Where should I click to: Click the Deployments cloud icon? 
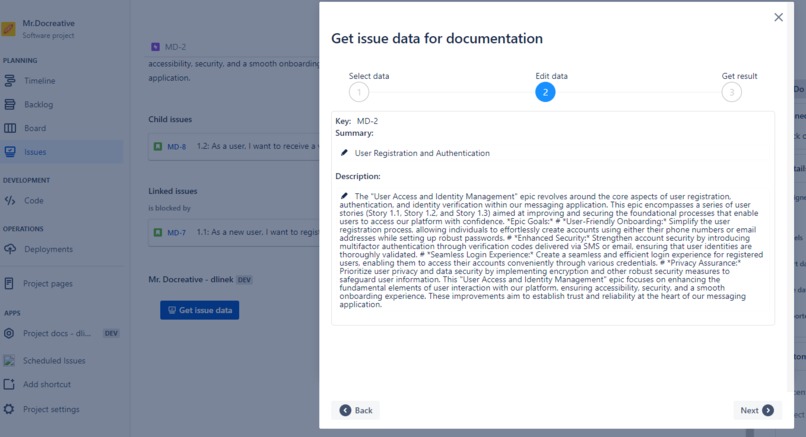point(10,249)
